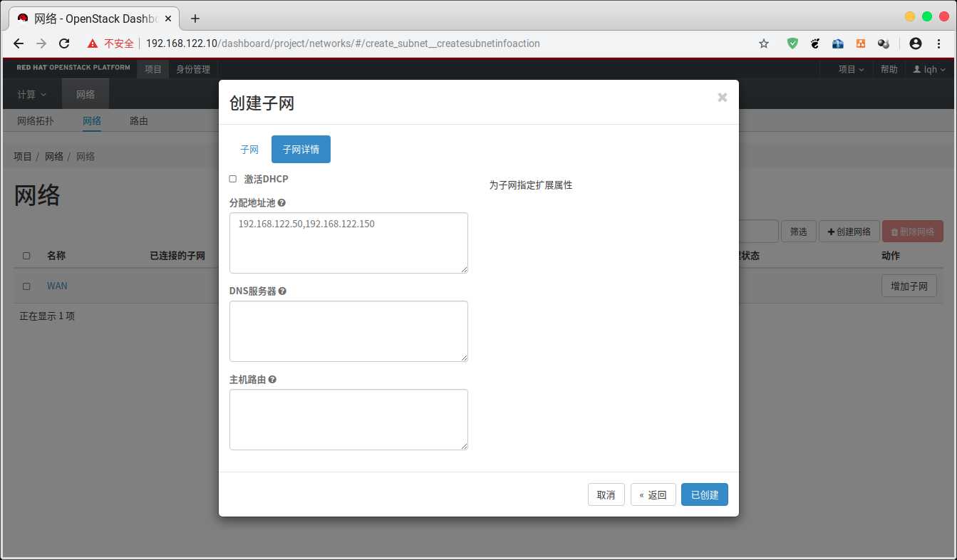Click the 不安全 security warning icon

[92, 43]
